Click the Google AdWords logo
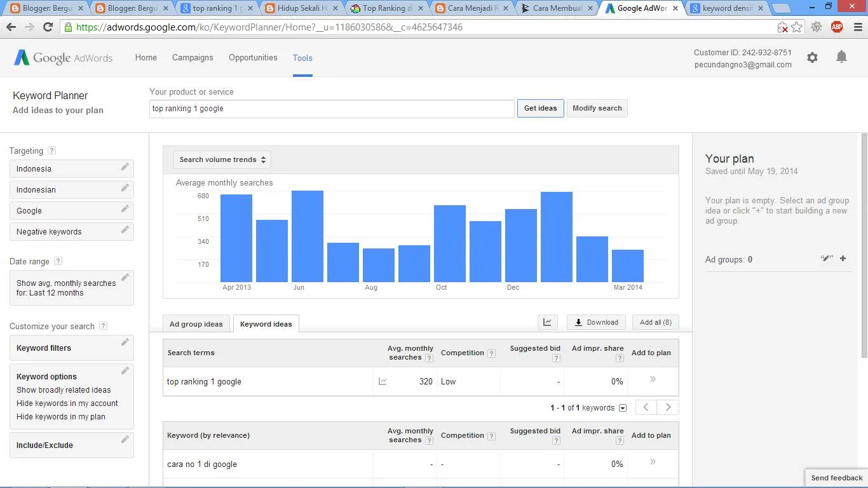Screen dimensions: 868x488 [x=63, y=58]
